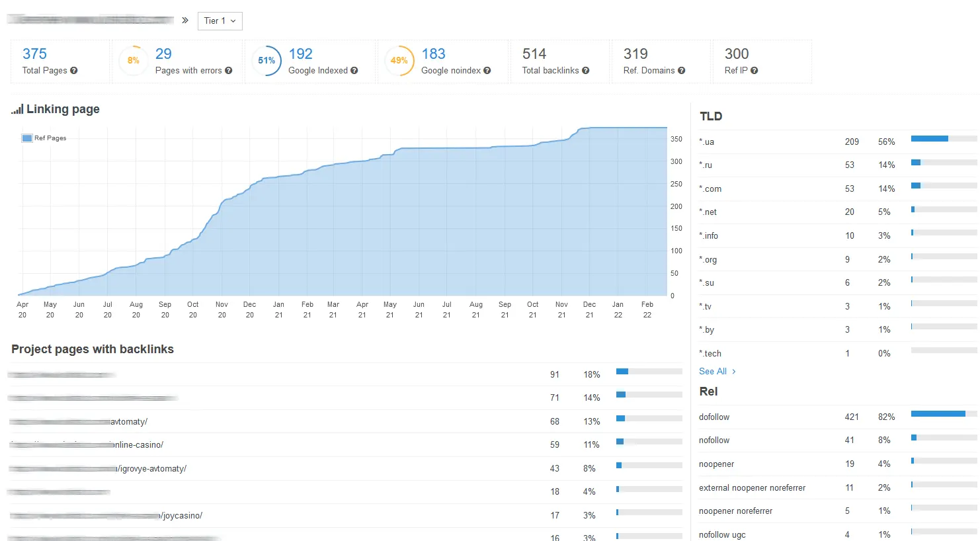
Task: Open the project page with 71 backlinks
Action: coord(93,398)
